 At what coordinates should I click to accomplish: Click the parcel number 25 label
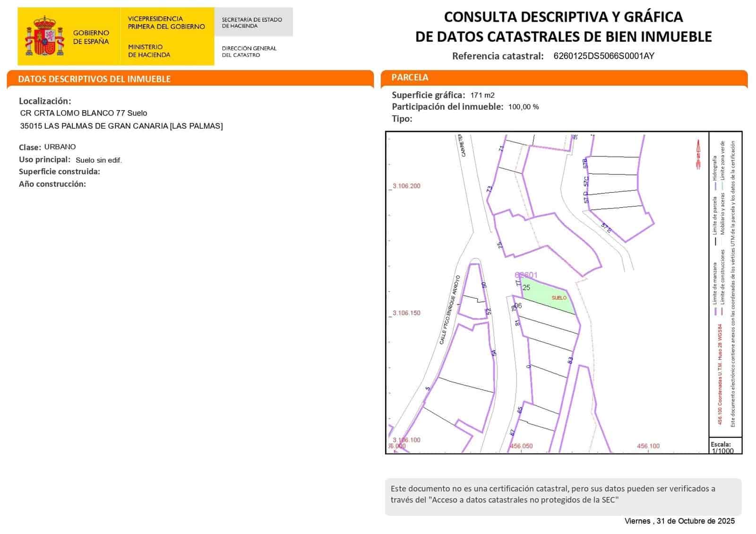[x=526, y=287]
